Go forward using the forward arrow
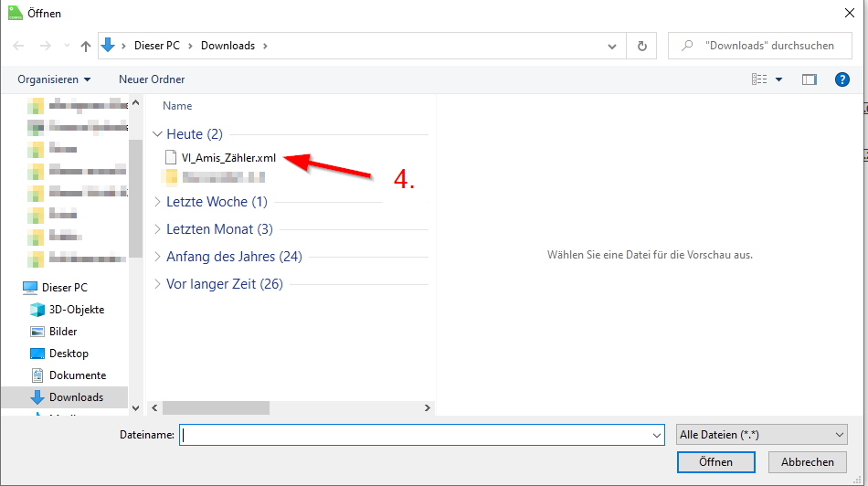This screenshot has height=486, width=868. pyautogui.click(x=46, y=46)
